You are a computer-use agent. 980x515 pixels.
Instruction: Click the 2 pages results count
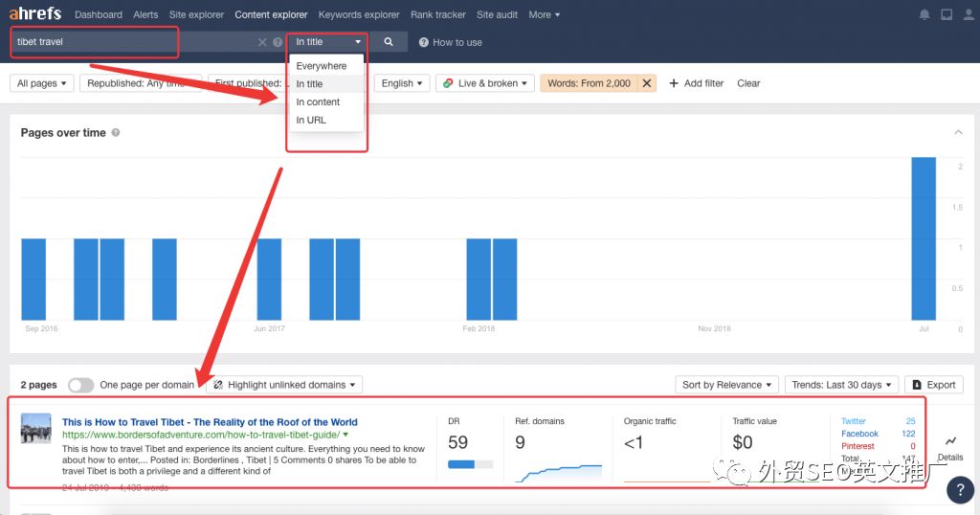pos(38,385)
